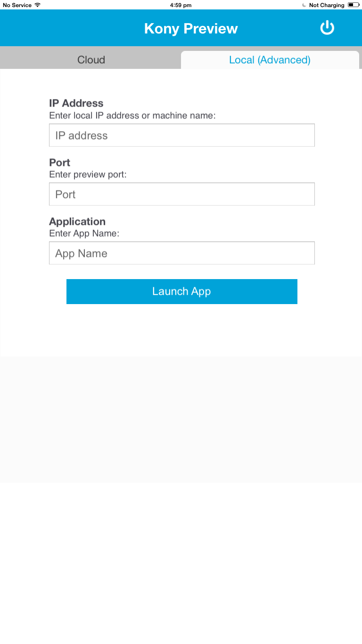Focus the App Name text field
This screenshot has width=362, height=644.
(x=181, y=253)
